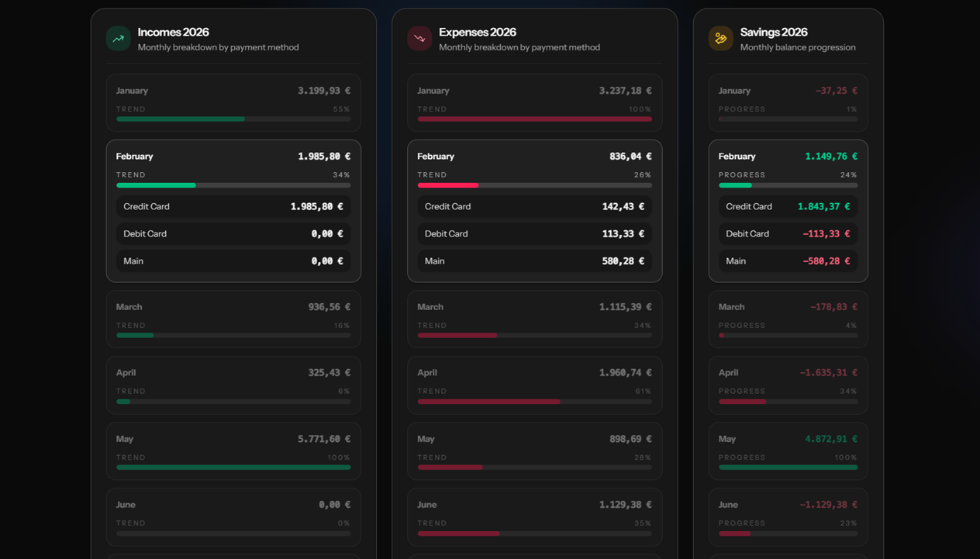Viewport: 980px width, 559px height.
Task: Expand the January card in Expenses
Action: (x=535, y=103)
